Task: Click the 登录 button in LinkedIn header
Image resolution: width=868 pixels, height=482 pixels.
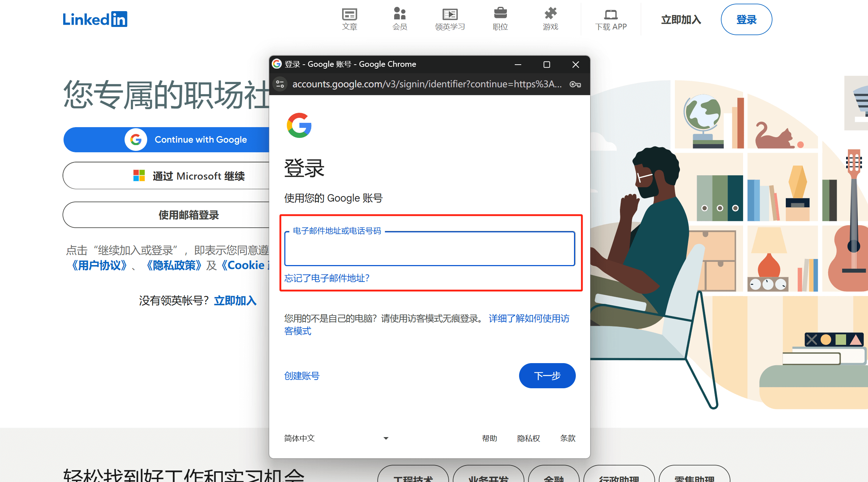Action: (746, 19)
